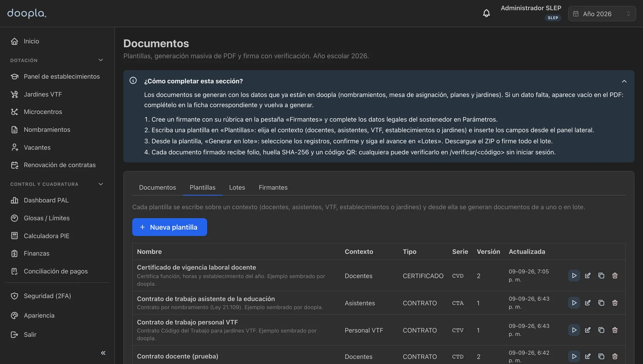
Task: Delete the Contrato de trabajo asistente template
Action: [615, 303]
